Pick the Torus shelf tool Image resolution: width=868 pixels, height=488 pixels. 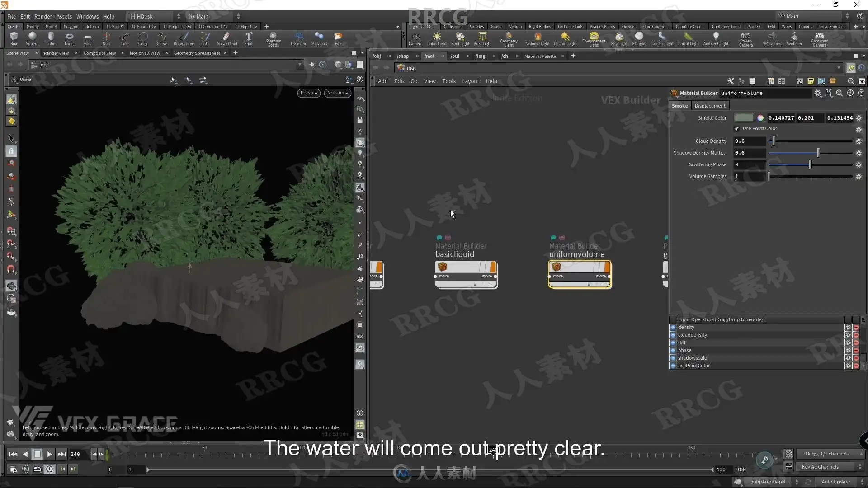[x=69, y=38]
